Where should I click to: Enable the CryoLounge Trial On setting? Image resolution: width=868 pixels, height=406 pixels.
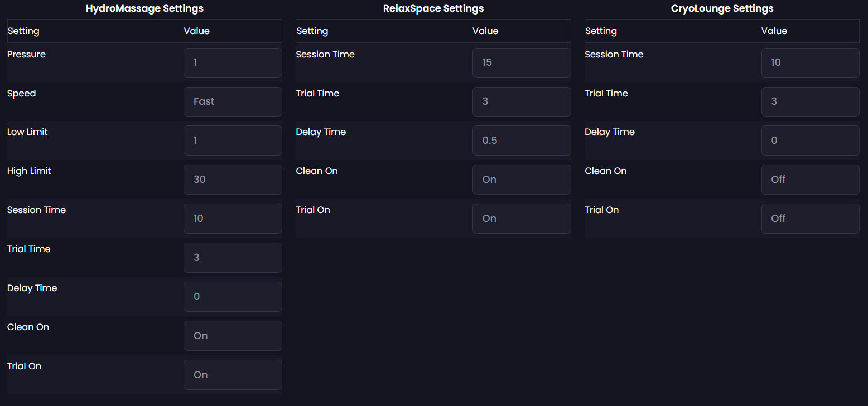tap(810, 219)
